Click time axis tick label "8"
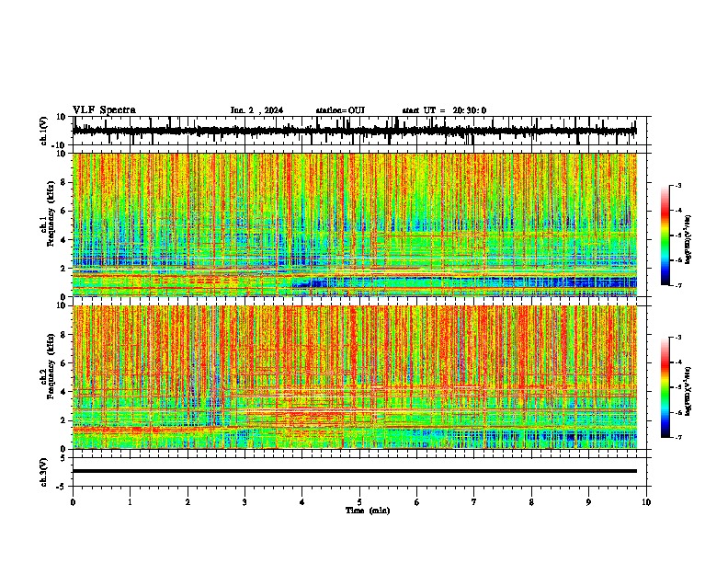 coord(531,502)
